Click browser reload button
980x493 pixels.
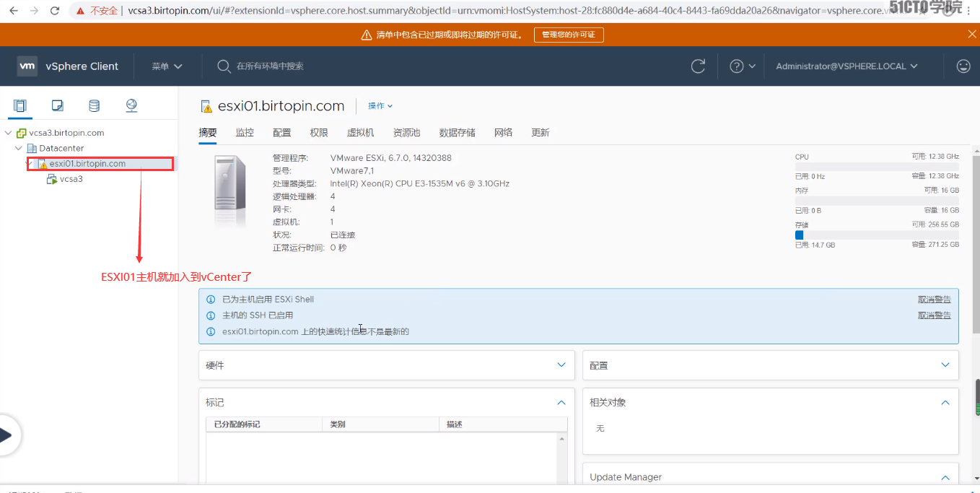tap(55, 11)
